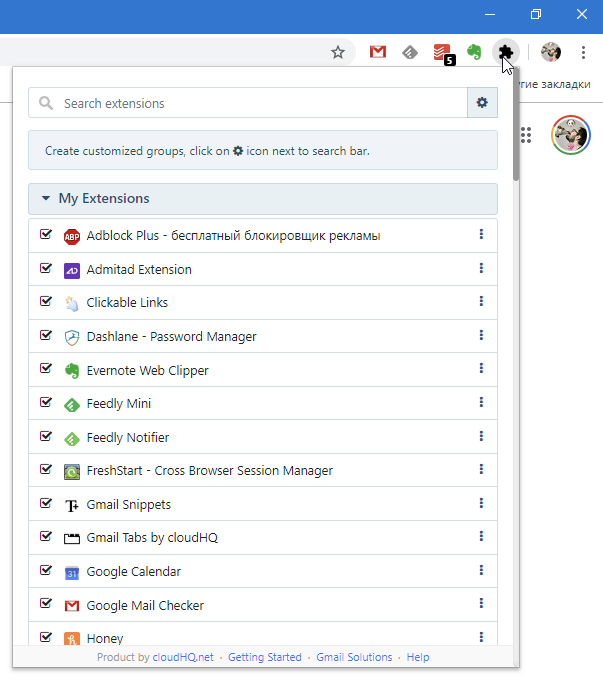Toggle the Feedly Mini checkbox
603x684 pixels.
[46, 402]
